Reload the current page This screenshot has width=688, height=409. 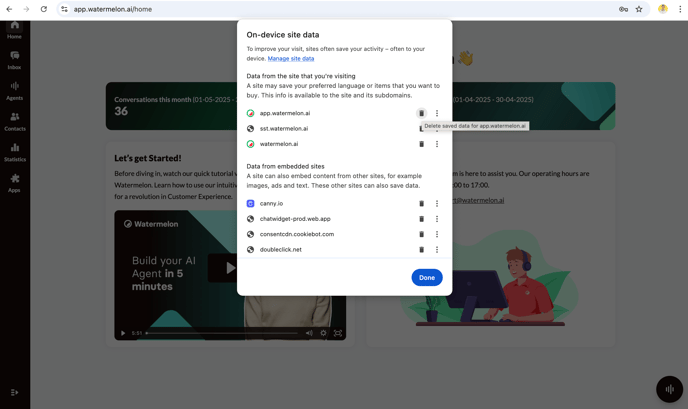(43, 9)
